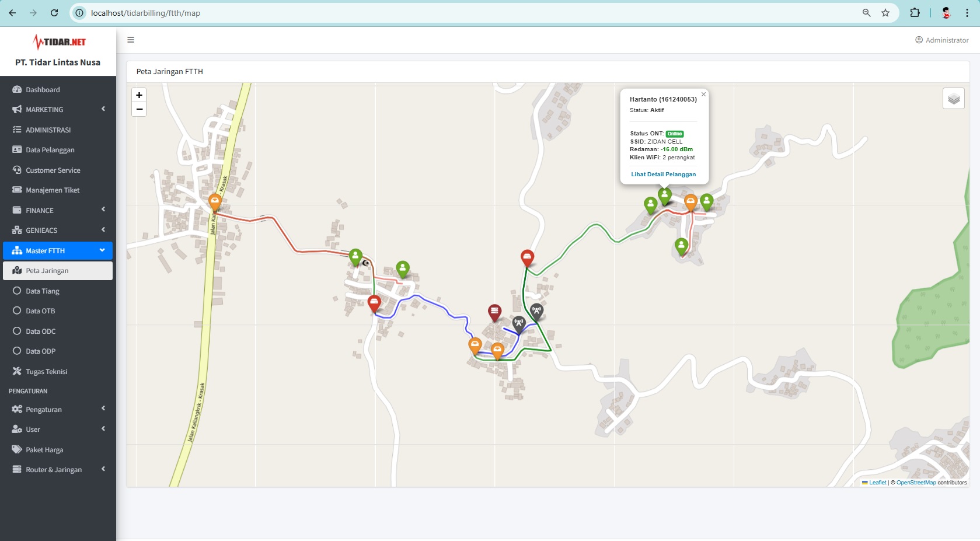Image resolution: width=980 pixels, height=541 pixels.
Task: Click the TIDAR.NET logo
Action: pos(59,42)
